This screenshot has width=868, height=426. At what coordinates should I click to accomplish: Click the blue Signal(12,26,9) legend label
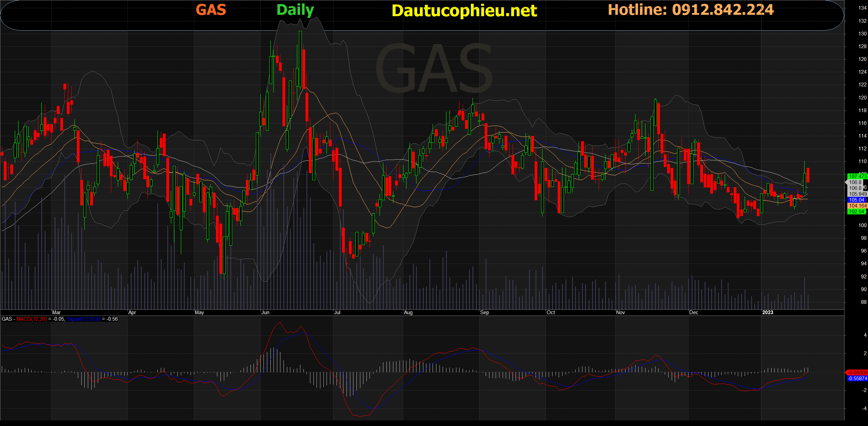[84, 319]
